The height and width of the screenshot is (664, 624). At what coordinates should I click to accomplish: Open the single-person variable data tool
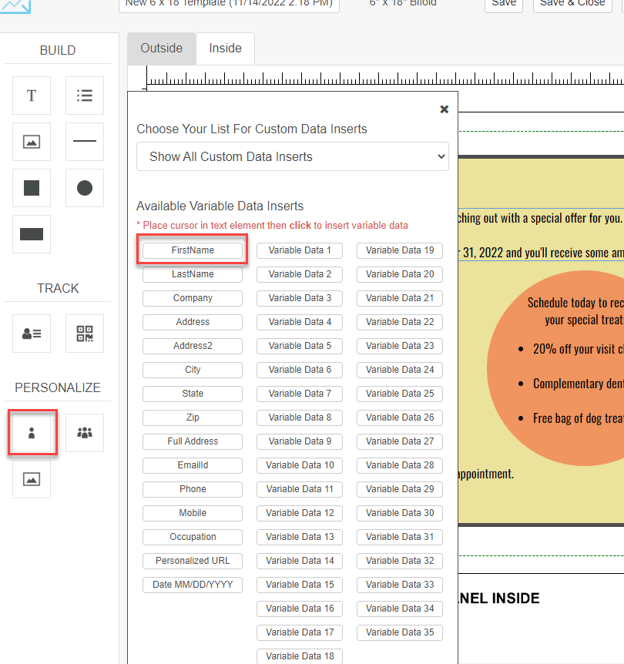pos(31,433)
